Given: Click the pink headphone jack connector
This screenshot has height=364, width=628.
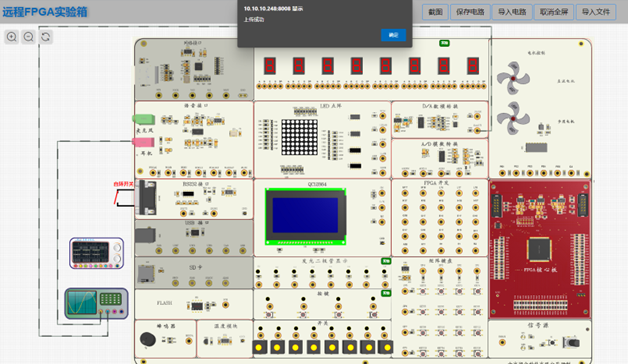Looking at the screenshot, I should (x=143, y=142).
